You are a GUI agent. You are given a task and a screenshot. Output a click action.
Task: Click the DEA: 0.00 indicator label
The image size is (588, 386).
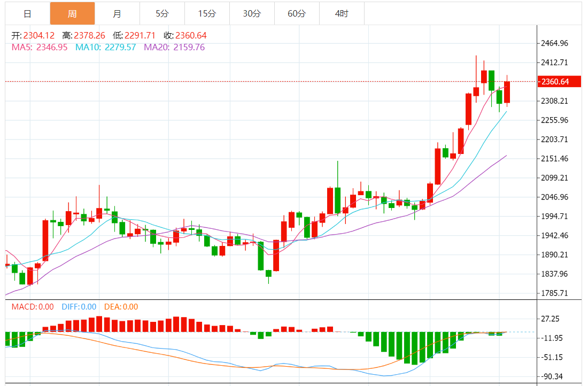coord(121,307)
